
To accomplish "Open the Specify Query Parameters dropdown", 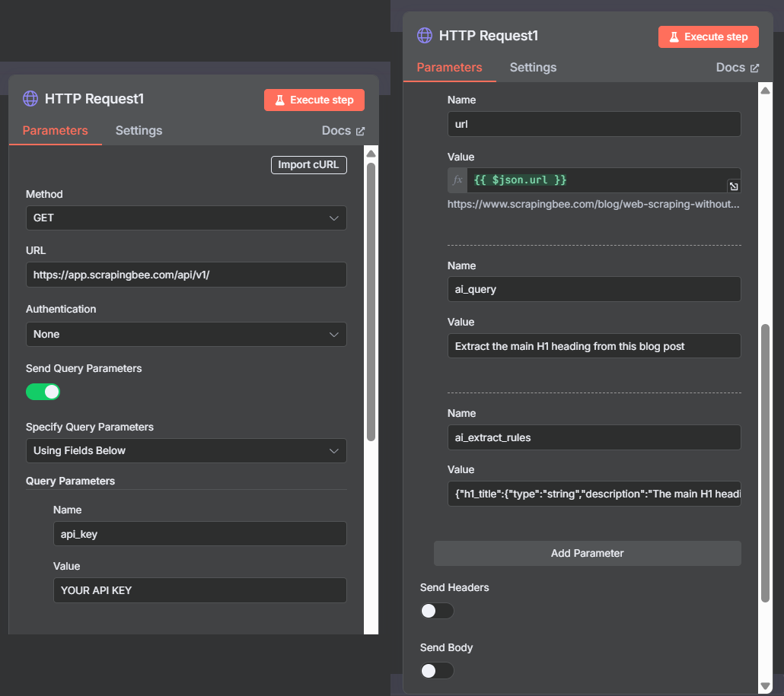I will 186,451.
